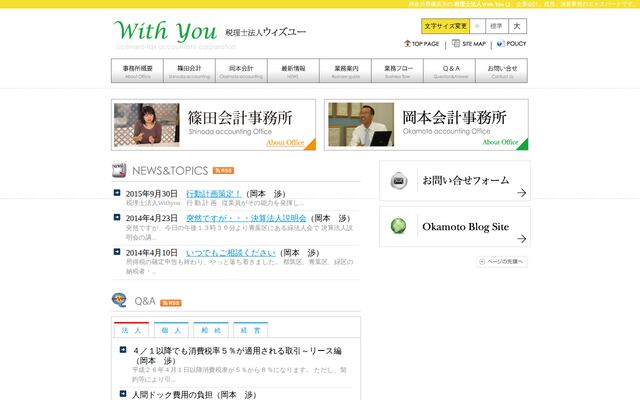Select the 標準 standard text size button
The width and height of the screenshot is (640, 400).
496,26
